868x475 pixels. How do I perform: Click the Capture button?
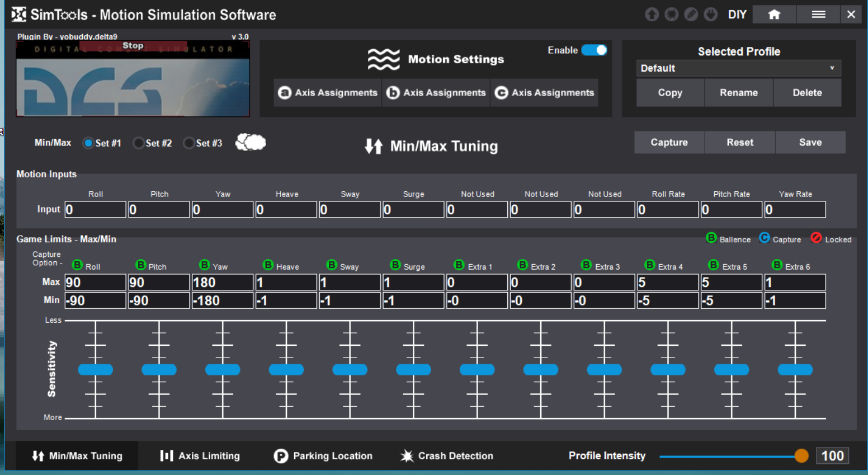coord(669,142)
